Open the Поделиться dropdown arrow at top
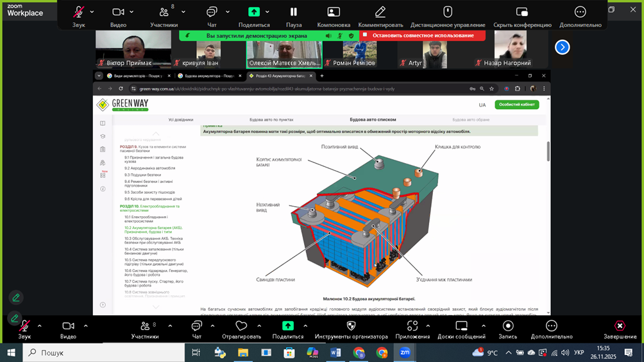This screenshot has height=362, width=644. click(267, 12)
